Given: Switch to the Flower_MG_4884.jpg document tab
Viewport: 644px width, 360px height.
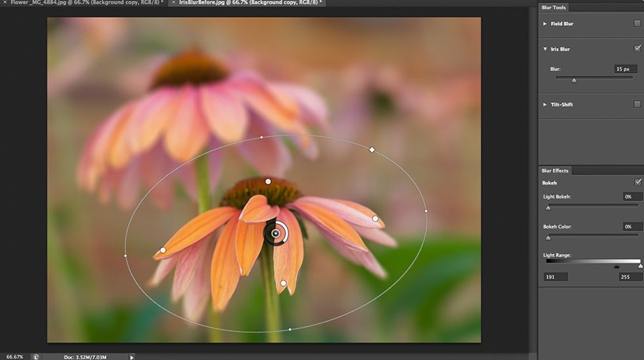Looking at the screenshot, I should (82, 4).
